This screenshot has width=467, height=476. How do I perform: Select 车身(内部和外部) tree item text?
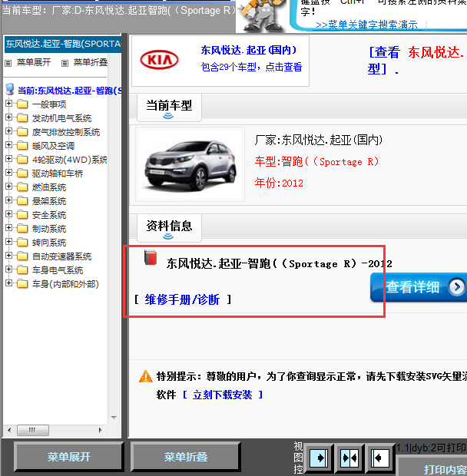pyautogui.click(x=65, y=284)
